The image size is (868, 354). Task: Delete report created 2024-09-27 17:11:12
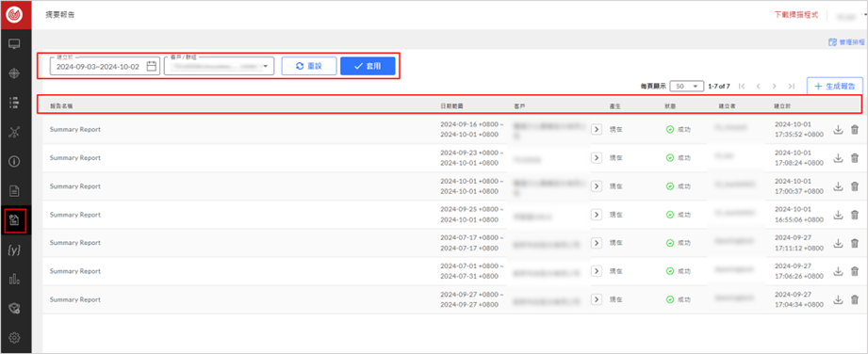tap(855, 243)
